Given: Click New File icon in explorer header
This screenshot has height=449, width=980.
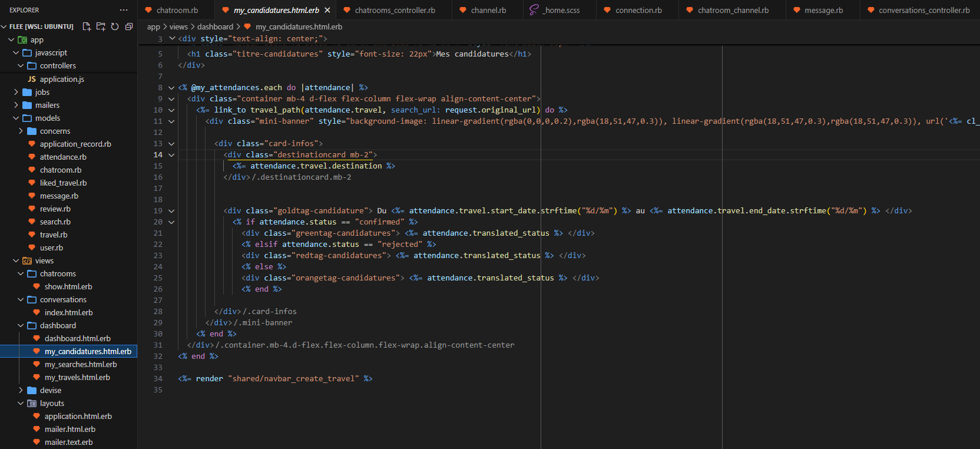Looking at the screenshot, I should 87,27.
